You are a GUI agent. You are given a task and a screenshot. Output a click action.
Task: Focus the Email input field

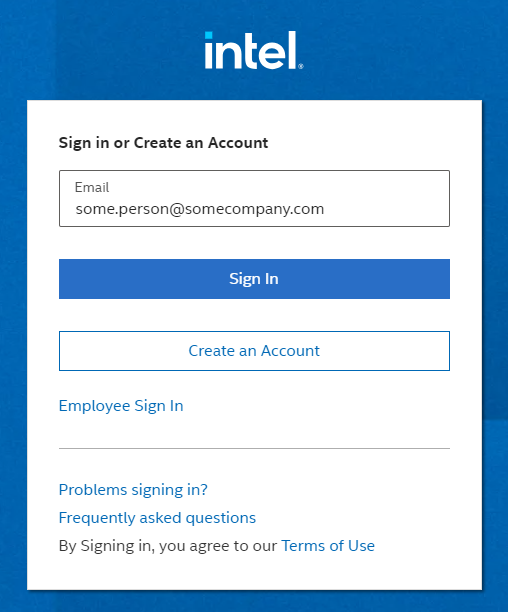coord(254,198)
